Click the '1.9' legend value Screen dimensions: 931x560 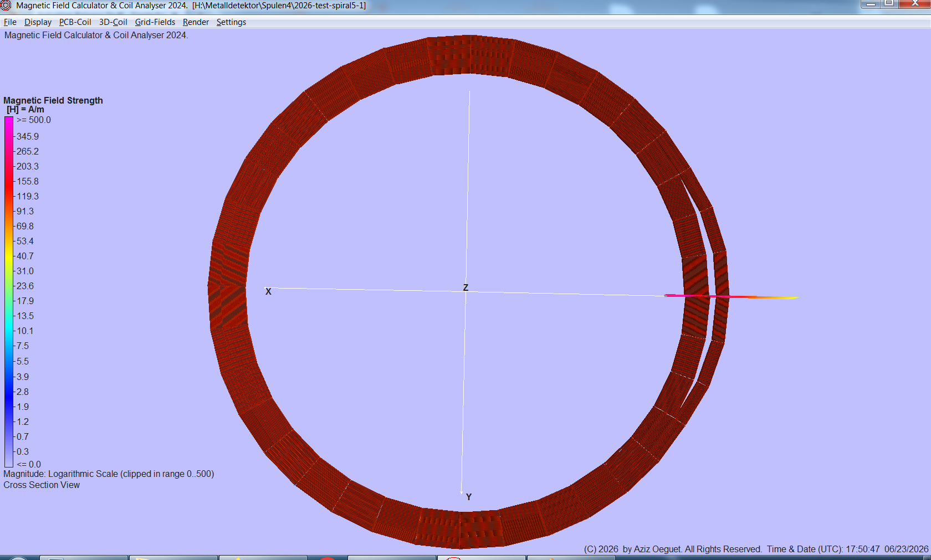click(x=23, y=407)
